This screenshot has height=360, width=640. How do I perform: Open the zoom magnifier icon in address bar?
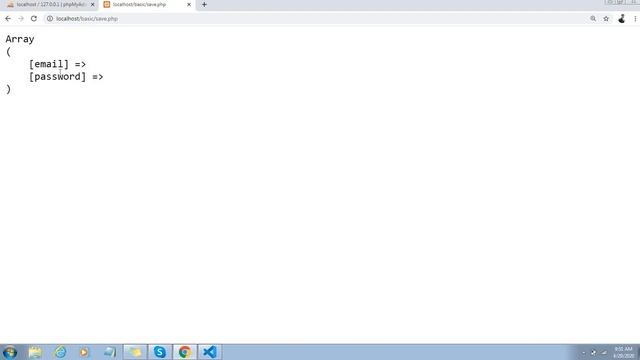pos(593,18)
